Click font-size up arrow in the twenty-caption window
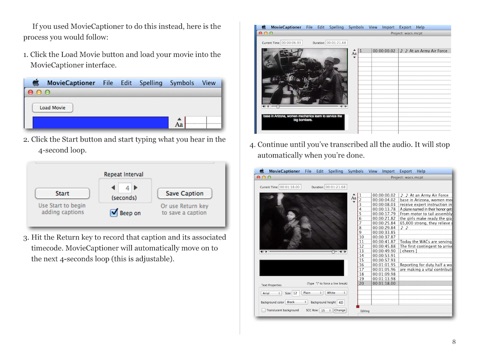This screenshot has width=480, height=360. tap(354, 194)
